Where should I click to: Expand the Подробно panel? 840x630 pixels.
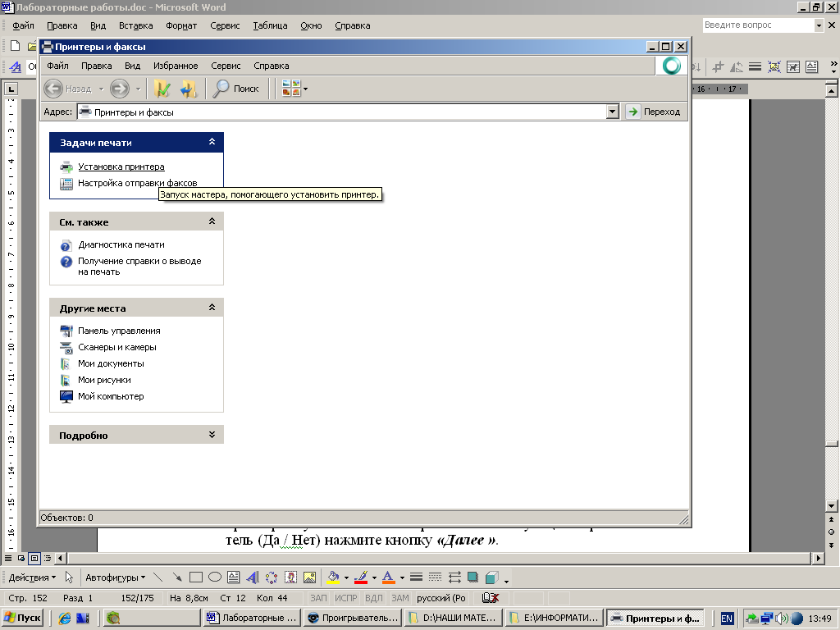(212, 435)
